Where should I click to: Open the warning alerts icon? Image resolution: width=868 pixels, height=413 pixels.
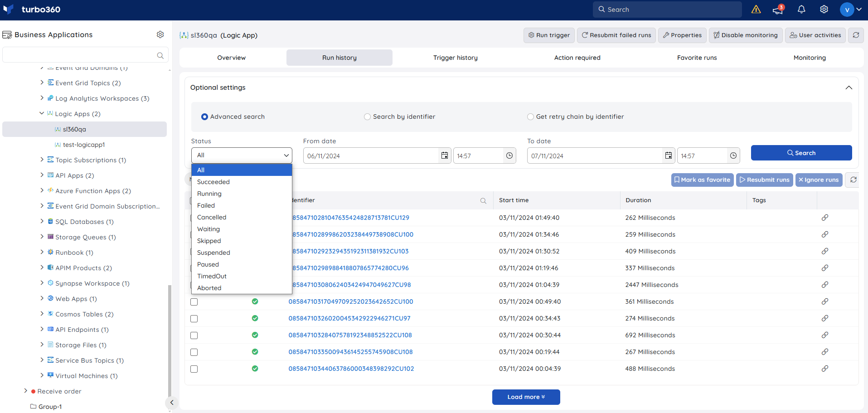pyautogui.click(x=756, y=10)
